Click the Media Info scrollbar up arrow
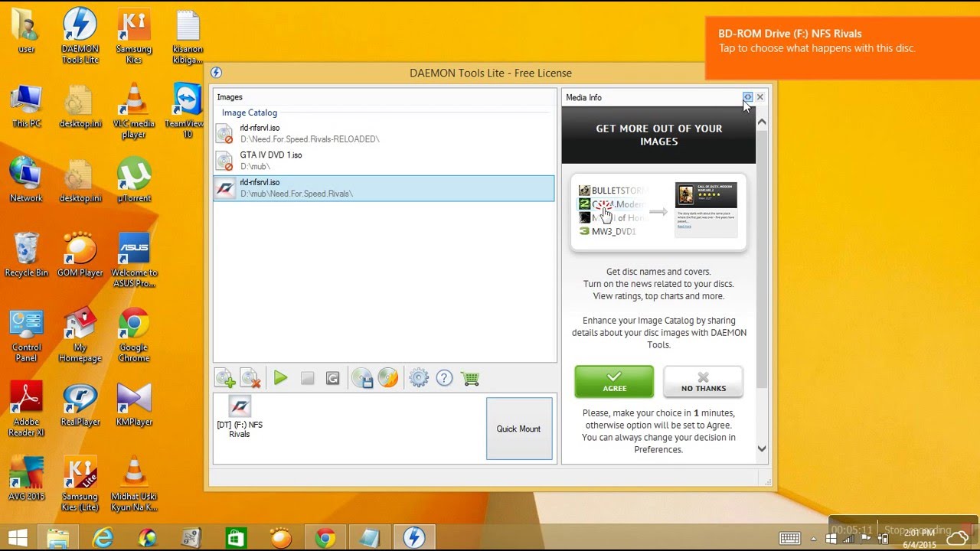The height and width of the screenshot is (551, 980). pos(761,122)
